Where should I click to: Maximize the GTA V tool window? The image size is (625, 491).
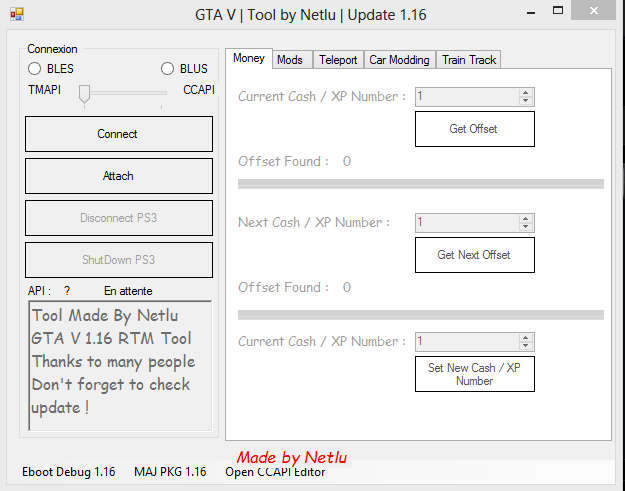(x=558, y=10)
